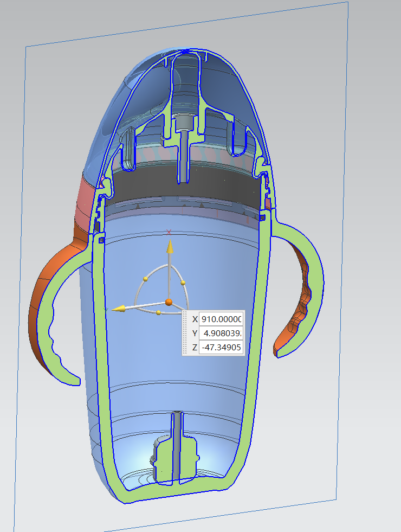
Task: Click the right rotation handle ball on arc
Action: pos(183,283)
